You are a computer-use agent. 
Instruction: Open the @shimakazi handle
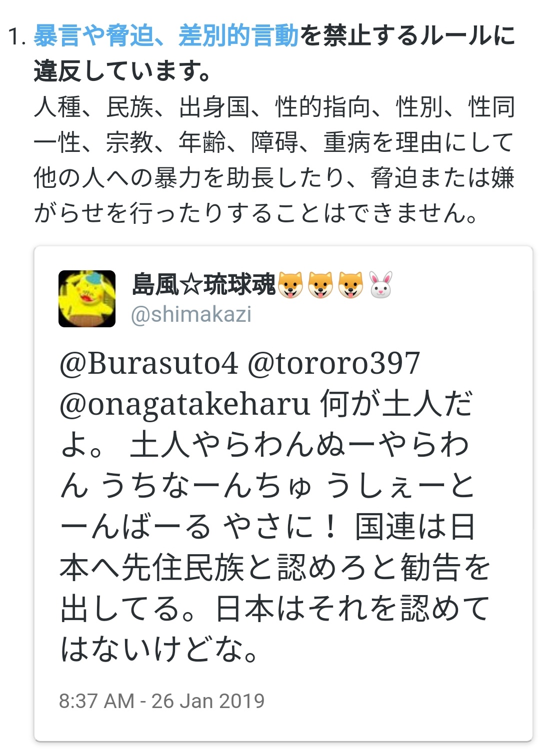[x=191, y=314]
